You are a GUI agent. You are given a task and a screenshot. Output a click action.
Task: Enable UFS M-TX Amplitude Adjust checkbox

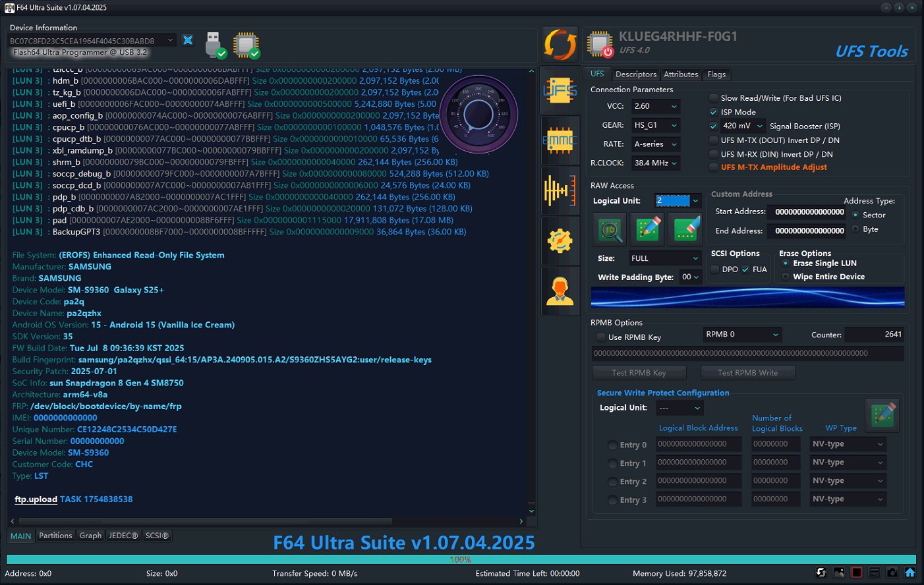pyautogui.click(x=713, y=167)
